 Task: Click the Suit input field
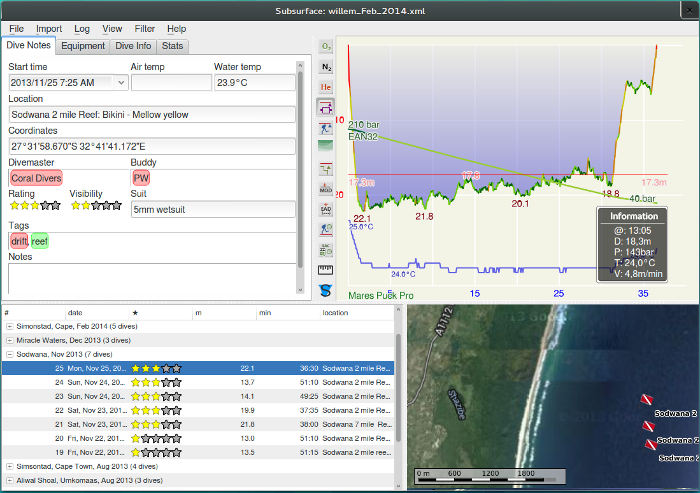tap(213, 210)
